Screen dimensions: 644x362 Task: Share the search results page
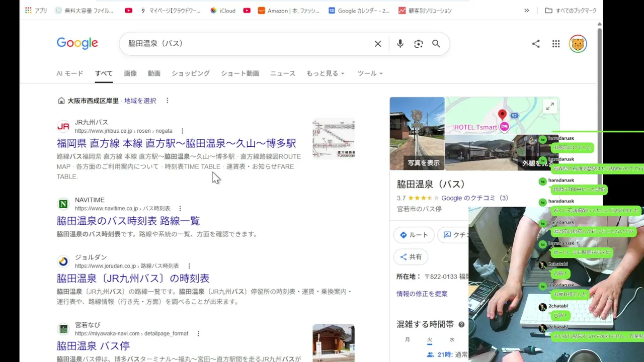point(536,44)
